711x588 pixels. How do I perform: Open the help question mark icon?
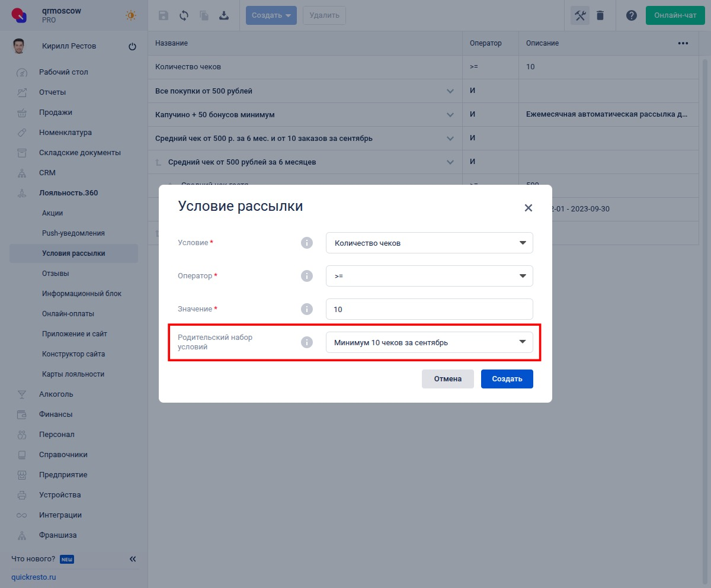pos(632,15)
